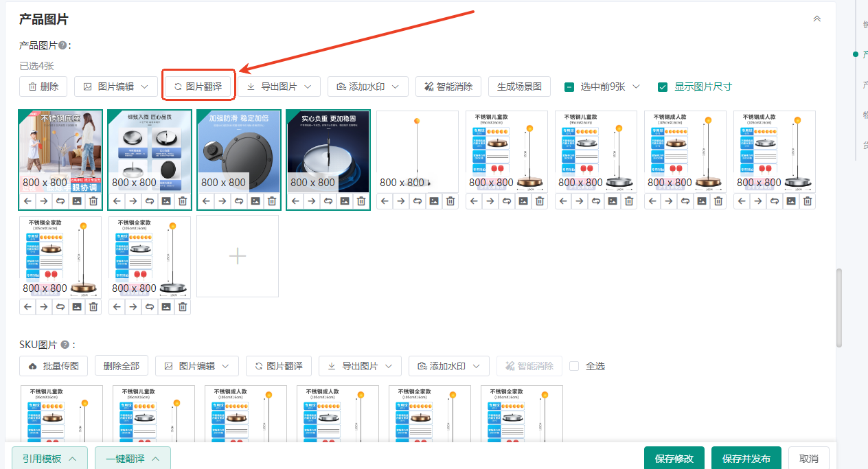Click help icon next to 产品图片 label
868x469 pixels.
click(x=62, y=45)
